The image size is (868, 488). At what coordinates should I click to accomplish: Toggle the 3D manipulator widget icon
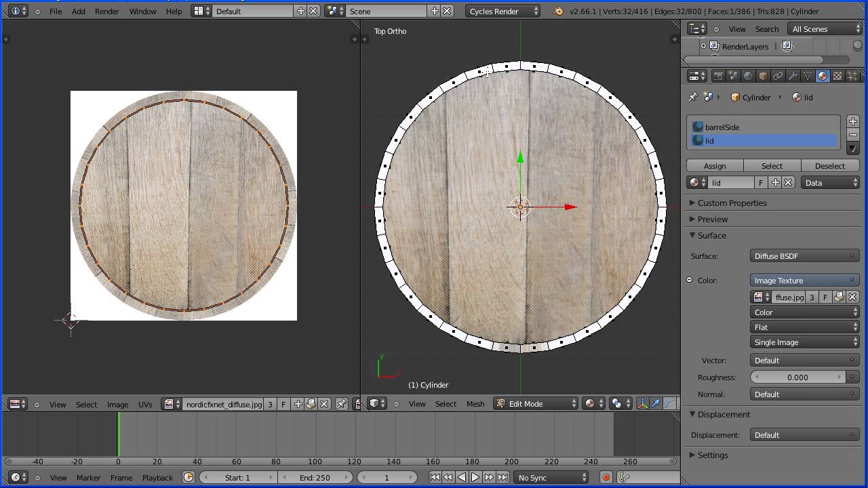click(642, 404)
